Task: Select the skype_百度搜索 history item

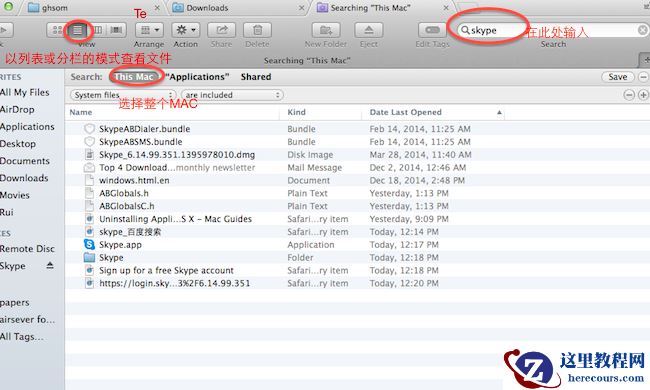Action: tap(130, 232)
